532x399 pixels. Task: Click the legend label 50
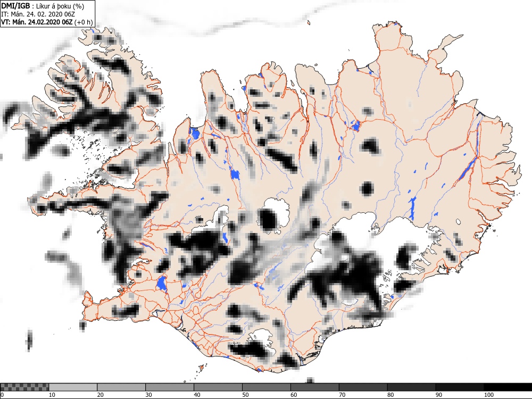pyautogui.click(x=245, y=395)
